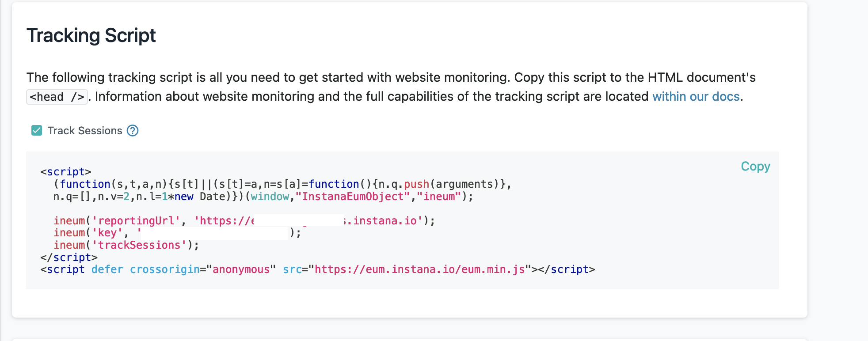The width and height of the screenshot is (868, 341).
Task: Click the ineum('key' line in code
Action: point(177,233)
